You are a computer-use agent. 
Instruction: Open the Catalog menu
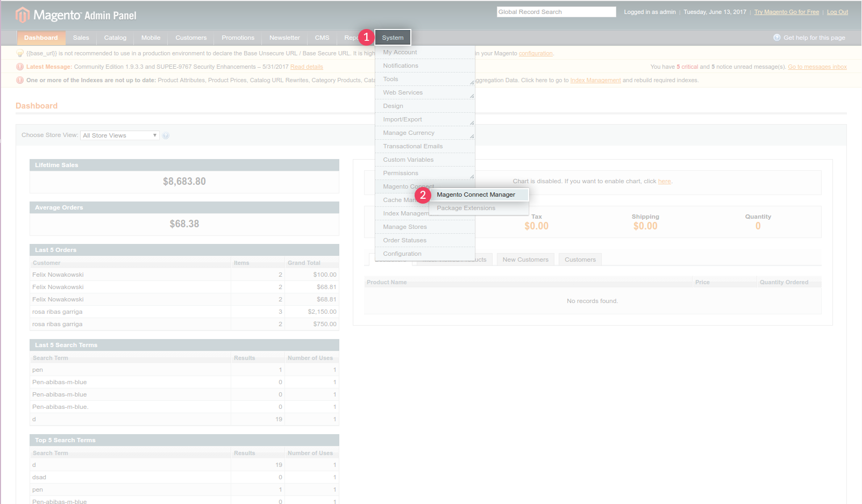(115, 38)
